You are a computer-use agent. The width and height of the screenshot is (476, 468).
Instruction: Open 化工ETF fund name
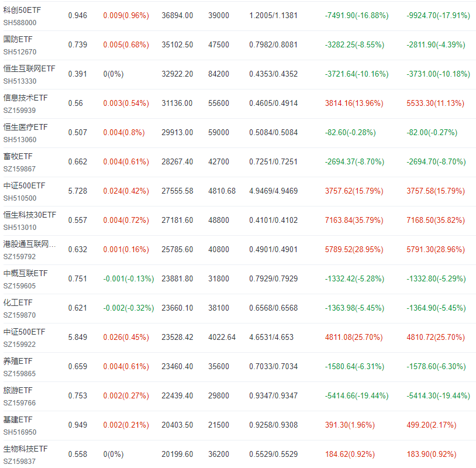point(18,302)
